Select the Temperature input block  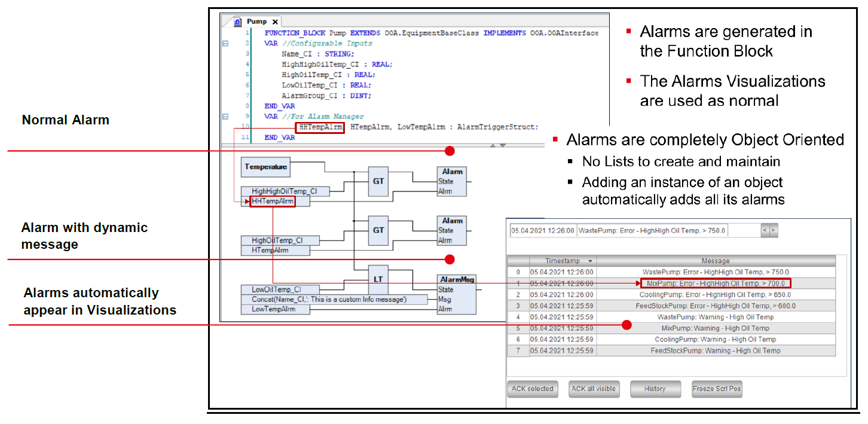click(265, 167)
